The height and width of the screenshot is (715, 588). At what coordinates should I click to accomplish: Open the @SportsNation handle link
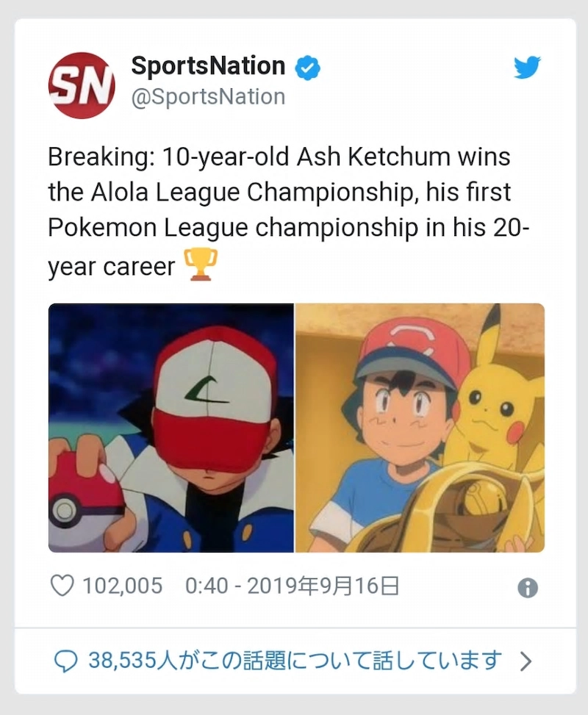point(208,97)
